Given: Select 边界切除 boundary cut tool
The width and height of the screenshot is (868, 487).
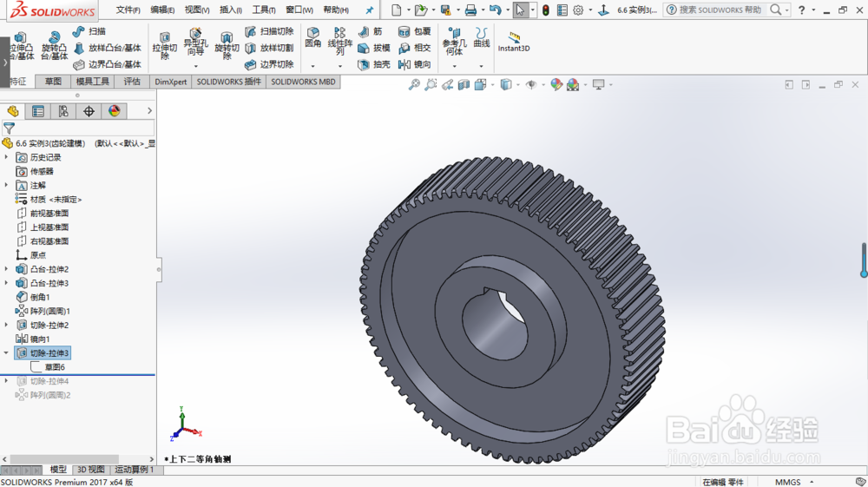Looking at the screenshot, I should click(x=269, y=65).
